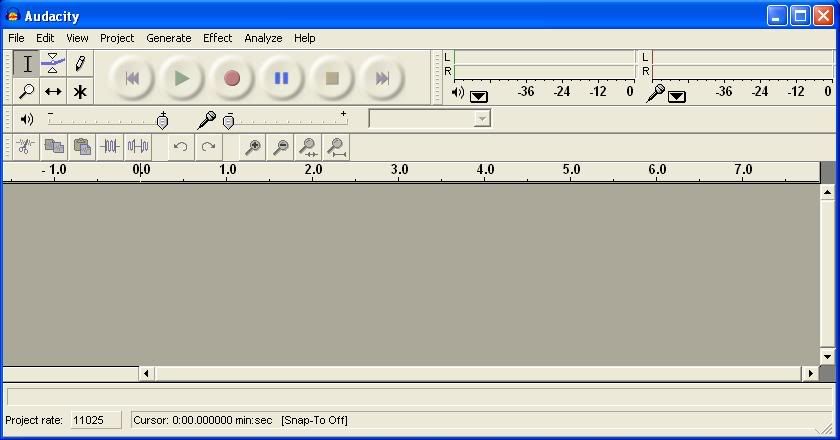Open the File menu
The height and width of the screenshot is (440, 840).
pos(16,38)
